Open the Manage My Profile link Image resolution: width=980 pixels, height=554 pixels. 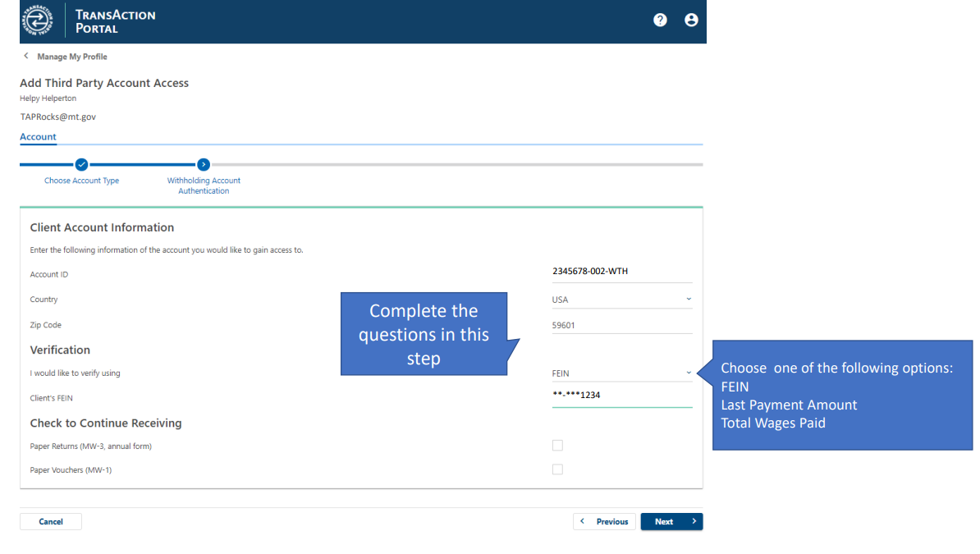[x=72, y=57]
